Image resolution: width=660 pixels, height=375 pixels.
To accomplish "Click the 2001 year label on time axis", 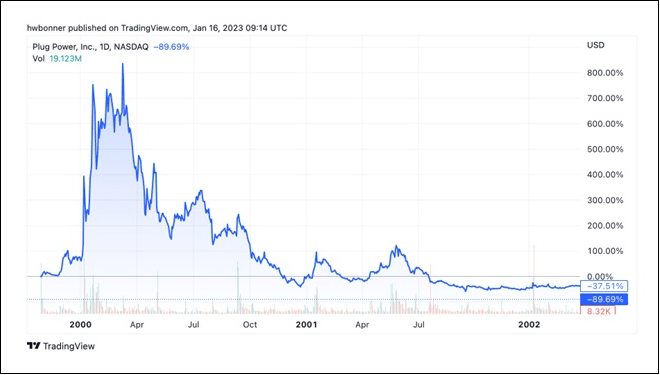I will (306, 324).
